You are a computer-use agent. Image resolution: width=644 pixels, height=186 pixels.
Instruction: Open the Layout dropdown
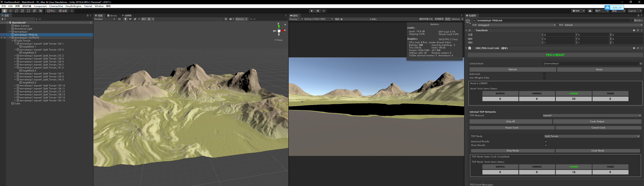tap(635, 11)
